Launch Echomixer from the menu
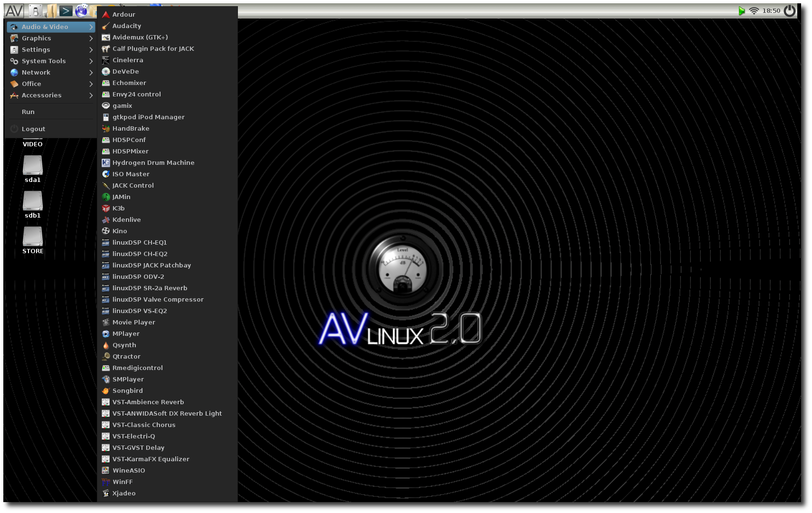This screenshot has width=812, height=513. point(167,83)
